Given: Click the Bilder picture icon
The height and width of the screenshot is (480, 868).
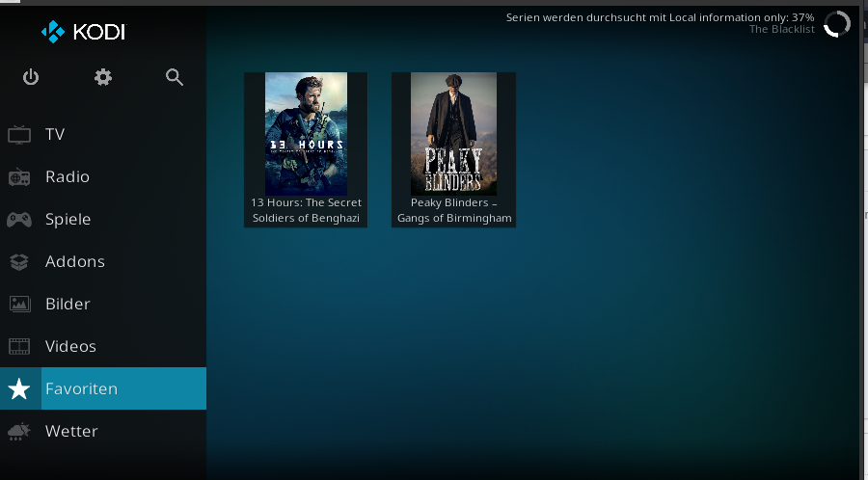Looking at the screenshot, I should tap(19, 304).
